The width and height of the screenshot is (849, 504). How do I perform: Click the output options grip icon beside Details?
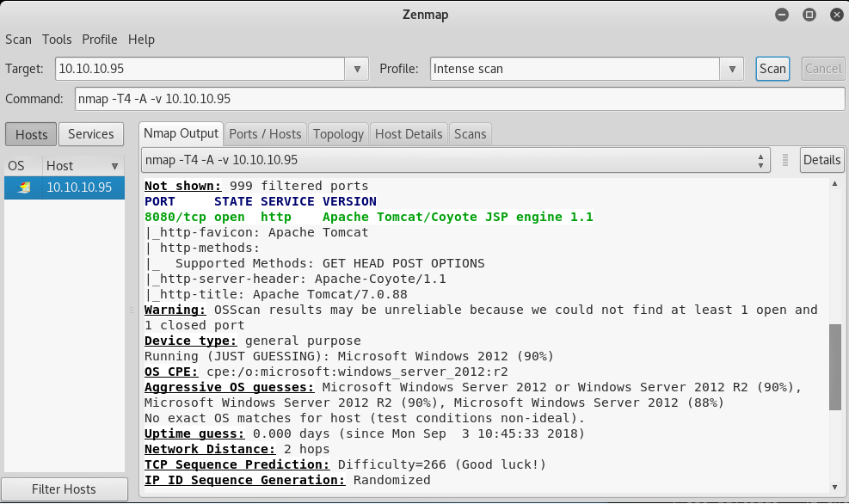pyautogui.click(x=784, y=160)
